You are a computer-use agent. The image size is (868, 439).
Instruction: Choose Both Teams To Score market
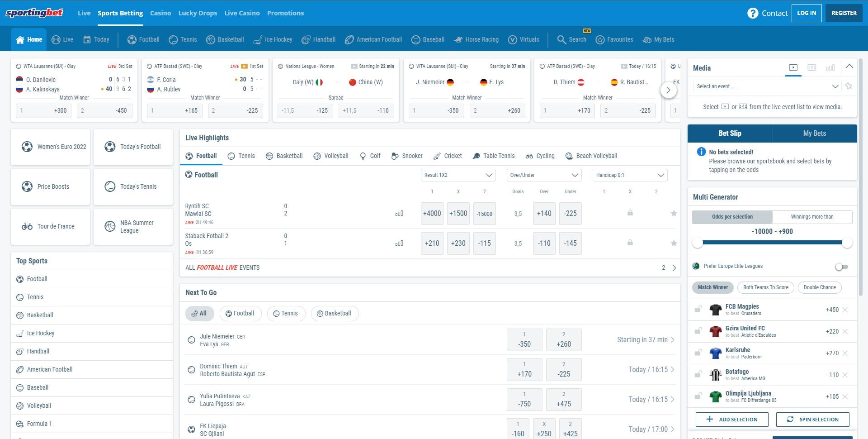click(x=765, y=287)
